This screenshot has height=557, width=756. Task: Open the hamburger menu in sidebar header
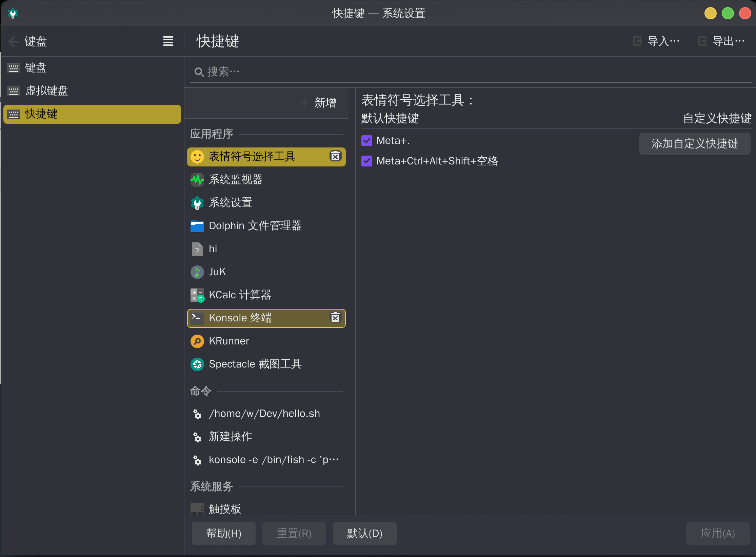(168, 41)
